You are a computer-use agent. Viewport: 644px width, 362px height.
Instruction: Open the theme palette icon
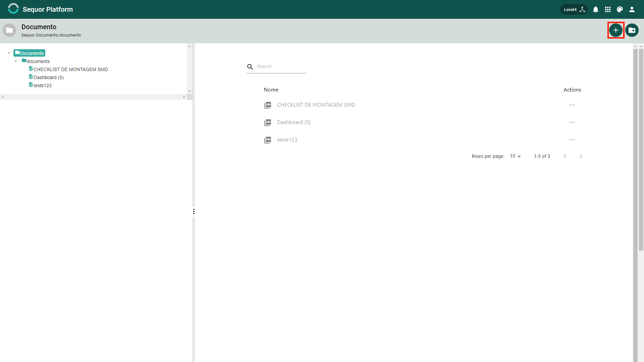click(x=620, y=9)
